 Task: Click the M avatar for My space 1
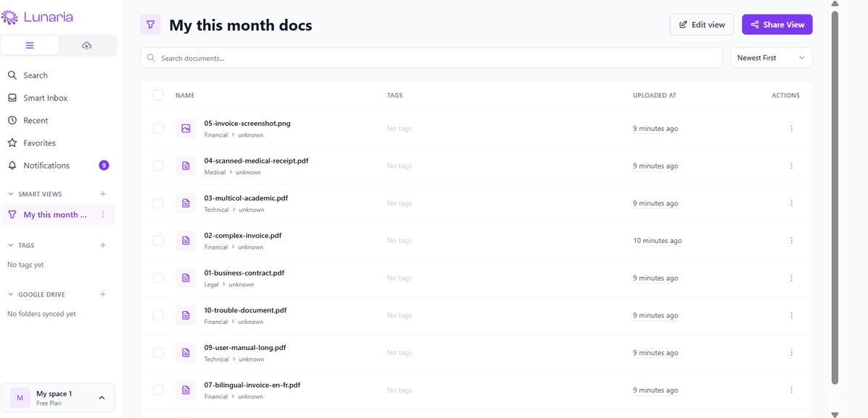coord(20,398)
